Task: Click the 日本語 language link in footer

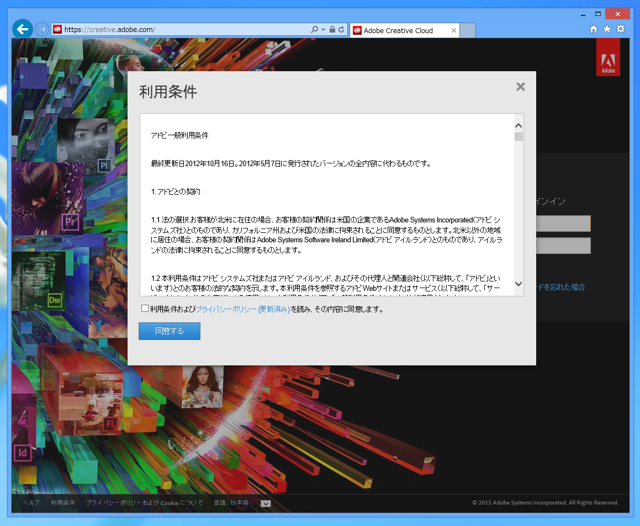Action: pos(239,503)
